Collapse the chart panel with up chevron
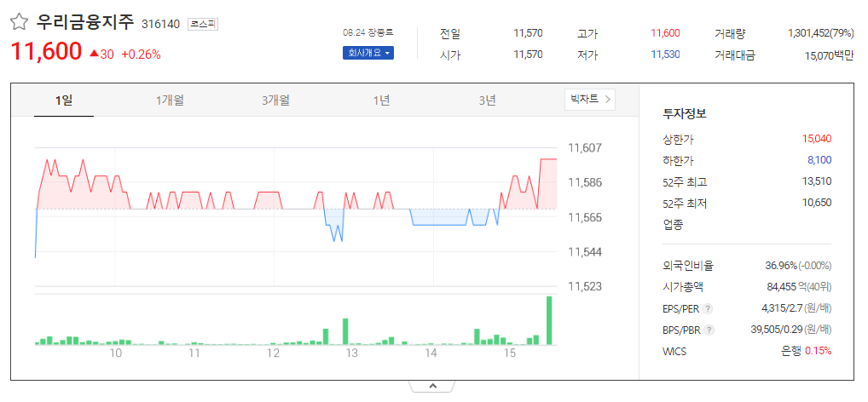 tap(433, 386)
